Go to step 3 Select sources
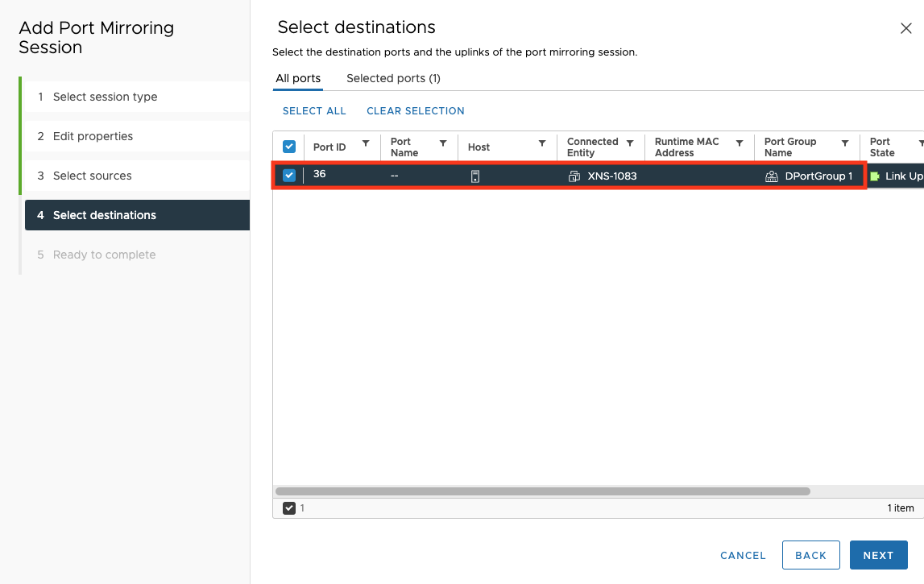Viewport: 924px width, 584px height. (x=92, y=176)
